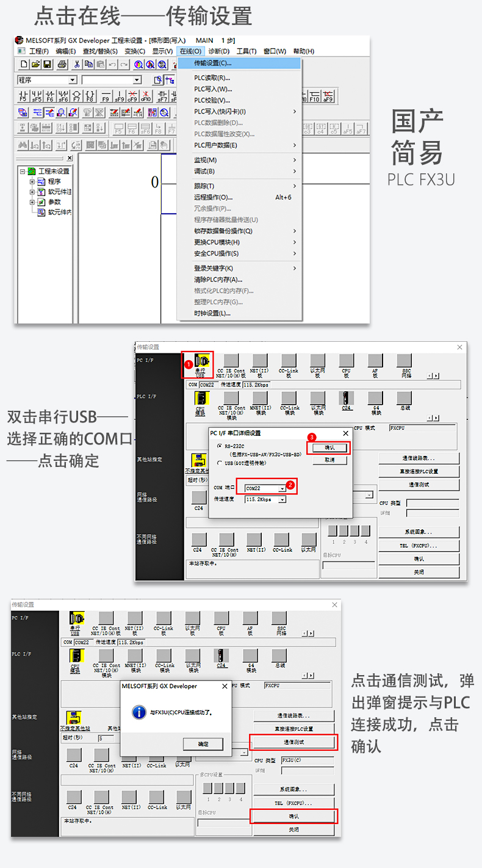The image size is (482, 868).
Task: Click the F5 normally-open contact ladder icon
Action: point(23,96)
